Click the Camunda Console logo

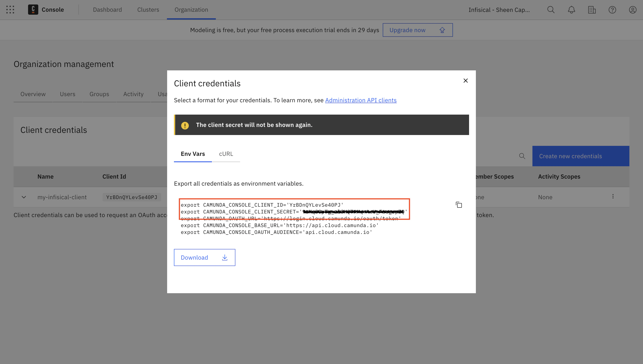33,10
